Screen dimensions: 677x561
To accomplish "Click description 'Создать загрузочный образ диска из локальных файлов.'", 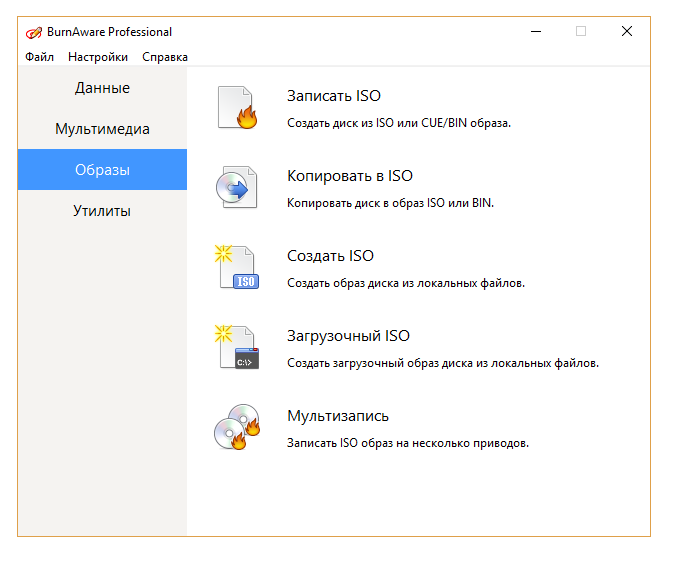I will (x=443, y=363).
